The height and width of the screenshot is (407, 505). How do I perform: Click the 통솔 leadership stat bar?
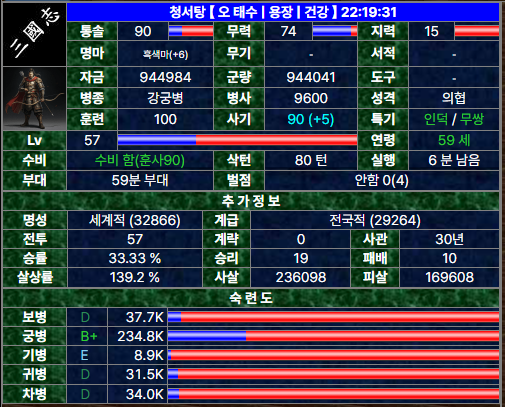pos(191,31)
